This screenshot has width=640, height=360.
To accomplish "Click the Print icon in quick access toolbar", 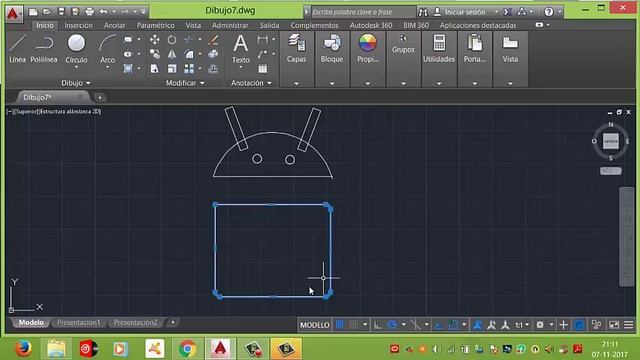I will coord(90,12).
